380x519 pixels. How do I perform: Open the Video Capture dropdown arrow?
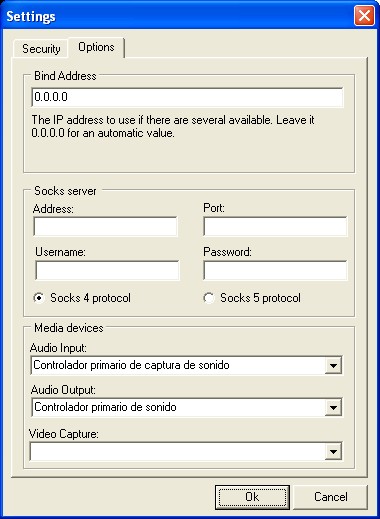[x=333, y=452]
